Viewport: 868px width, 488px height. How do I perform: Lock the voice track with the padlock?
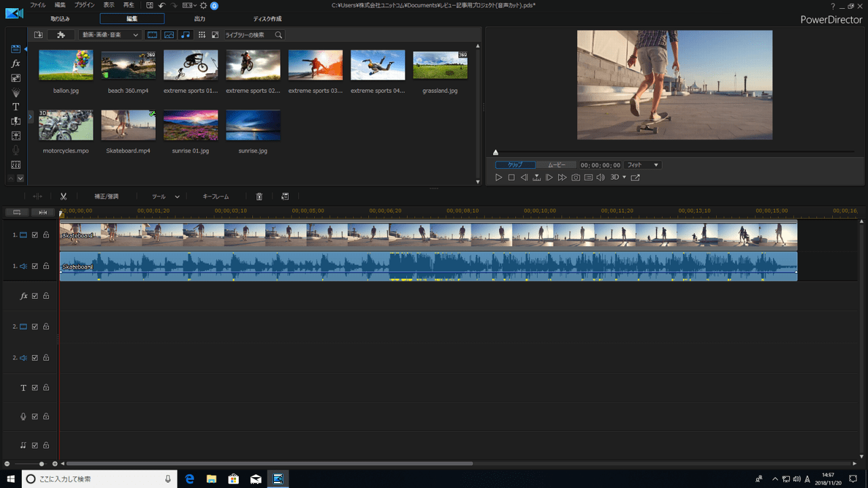click(46, 417)
